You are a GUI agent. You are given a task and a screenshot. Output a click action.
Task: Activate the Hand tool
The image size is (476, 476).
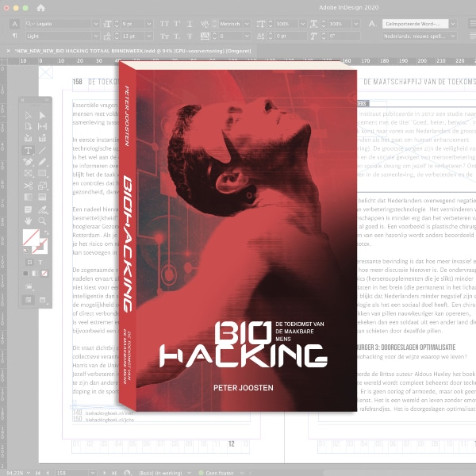tap(29, 221)
